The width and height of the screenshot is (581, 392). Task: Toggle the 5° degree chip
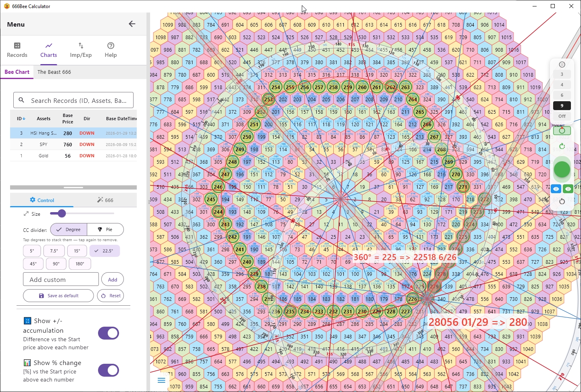point(32,251)
